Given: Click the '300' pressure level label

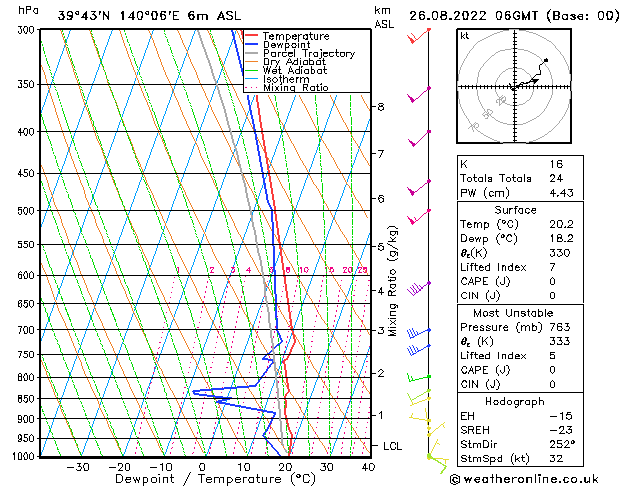Looking at the screenshot, I should tap(26, 30).
